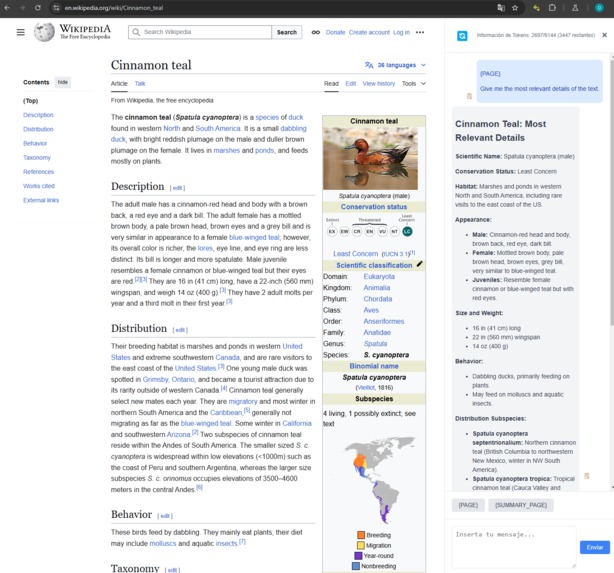
Task: Insert the {SUMMARY_PAGE} placeholder button
Action: pos(521,505)
